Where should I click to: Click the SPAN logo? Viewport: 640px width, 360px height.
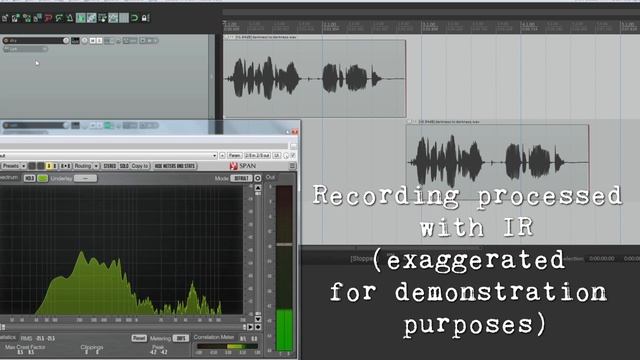point(243,166)
